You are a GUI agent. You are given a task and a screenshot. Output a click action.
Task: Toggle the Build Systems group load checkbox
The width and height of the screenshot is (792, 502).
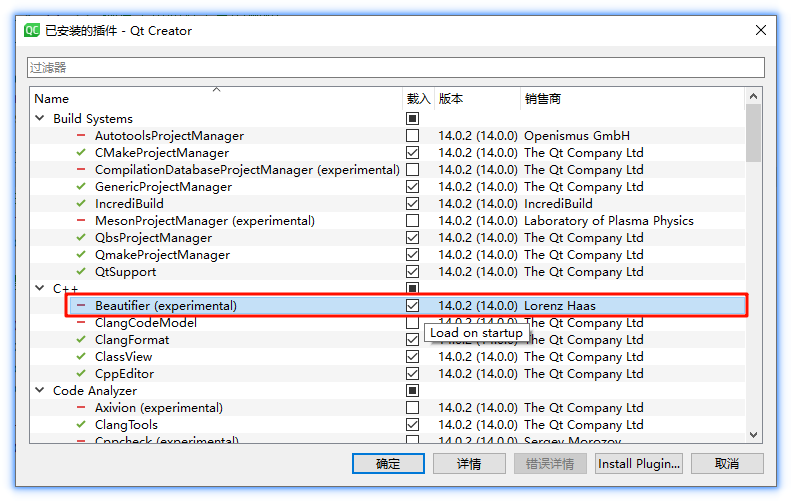point(413,119)
